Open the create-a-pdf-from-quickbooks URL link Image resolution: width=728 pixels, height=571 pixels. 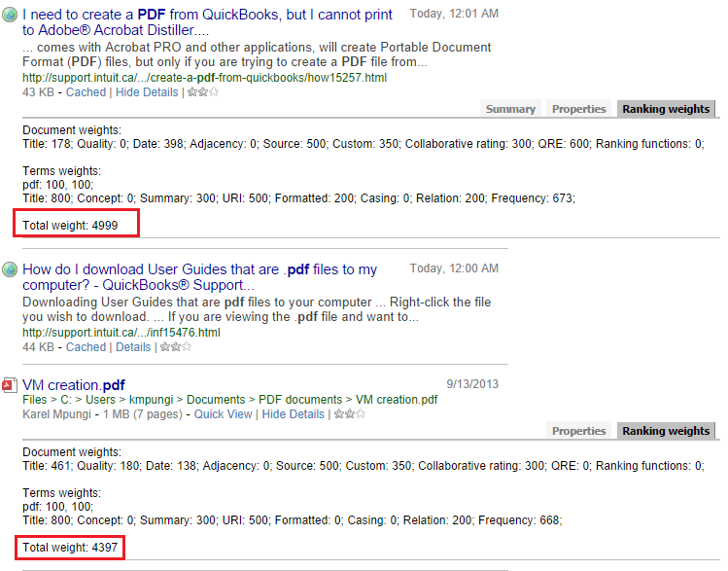204,78
